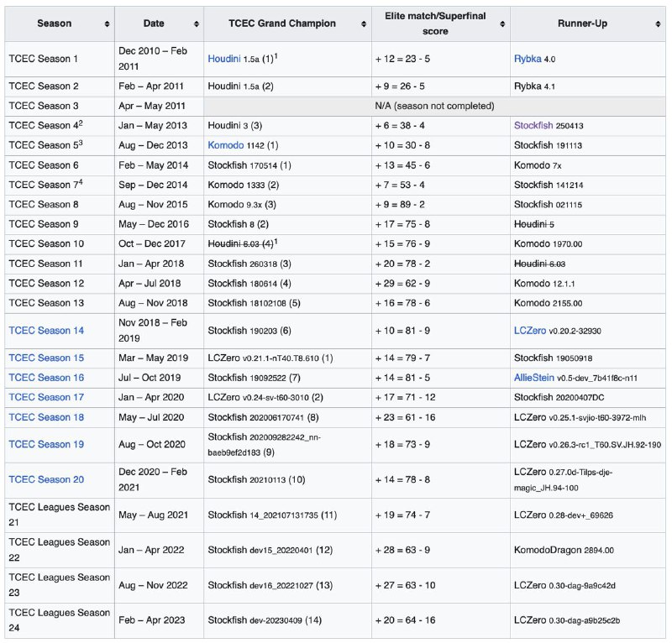672x643 pixels.
Task: Click Elite match/Superfinal score header text
Action: point(435,24)
